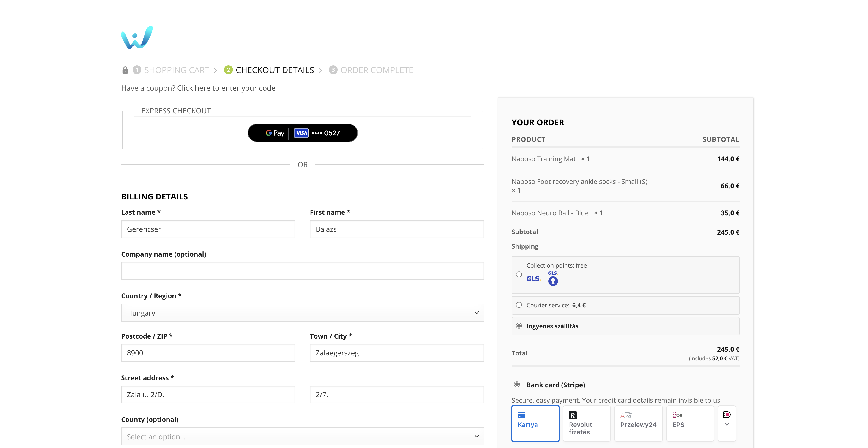The image size is (868, 448).
Task: Focus the Last name field
Action: [208, 229]
